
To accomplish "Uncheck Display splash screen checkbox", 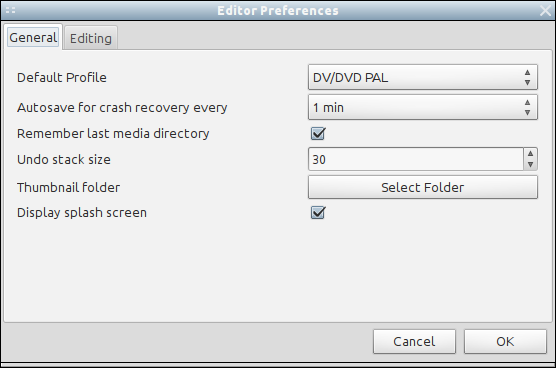I will coord(318,212).
